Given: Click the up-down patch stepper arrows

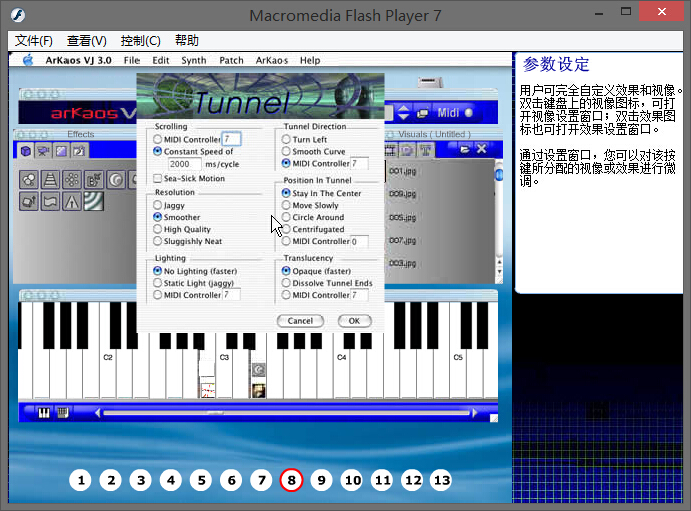Looking at the screenshot, I should click(x=403, y=112).
